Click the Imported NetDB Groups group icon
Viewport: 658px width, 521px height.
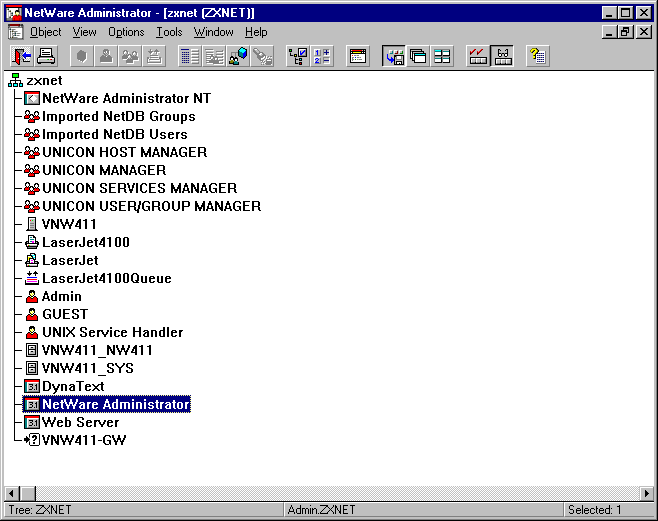(x=32, y=116)
